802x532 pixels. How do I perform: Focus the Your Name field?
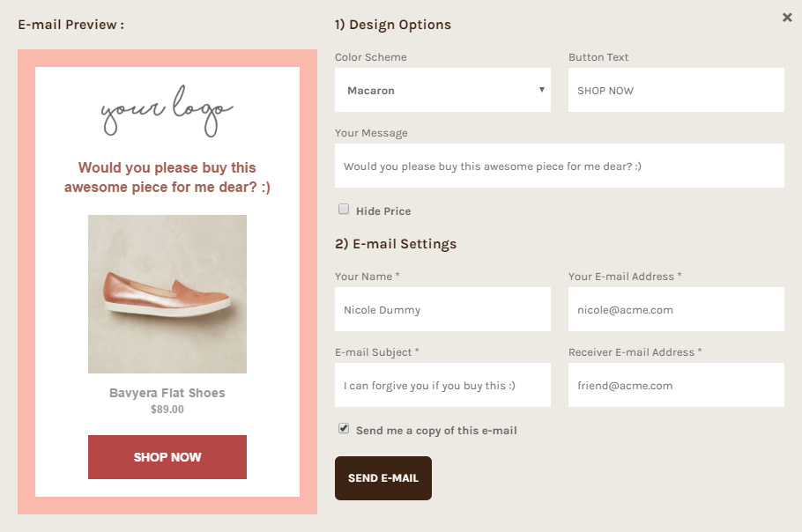pyautogui.click(x=442, y=310)
